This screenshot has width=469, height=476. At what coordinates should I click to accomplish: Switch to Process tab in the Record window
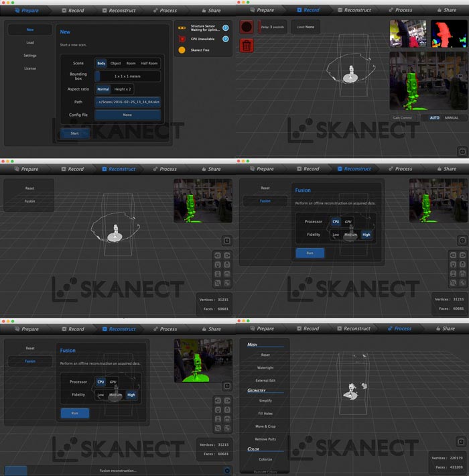coord(401,10)
